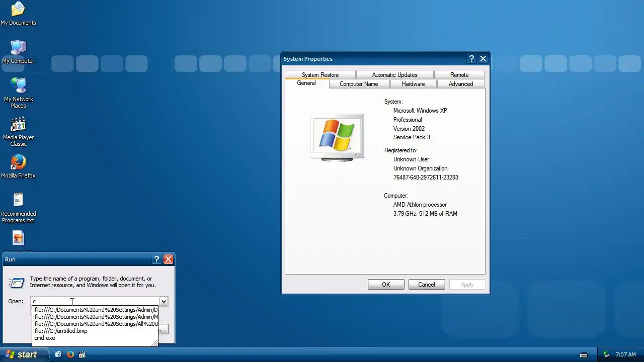Switch to the Automatic Updates tab
644x362 pixels.
tap(394, 75)
